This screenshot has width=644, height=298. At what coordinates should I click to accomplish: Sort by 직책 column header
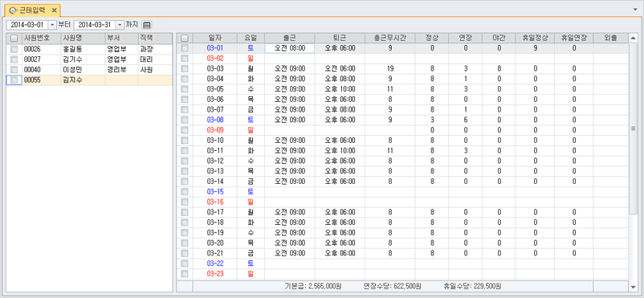tap(155, 39)
